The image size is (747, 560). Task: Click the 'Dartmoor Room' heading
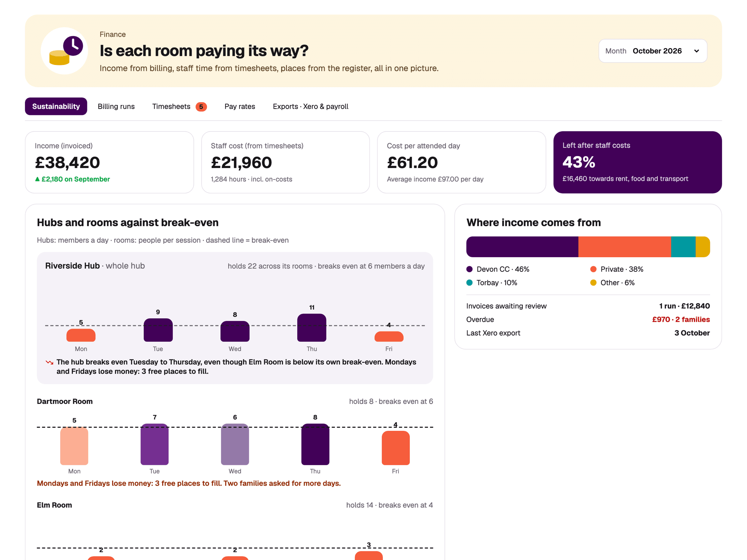coord(65,401)
